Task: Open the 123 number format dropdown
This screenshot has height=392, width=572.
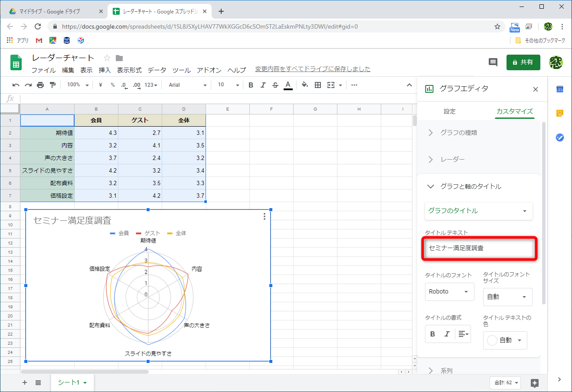Action: (151, 85)
